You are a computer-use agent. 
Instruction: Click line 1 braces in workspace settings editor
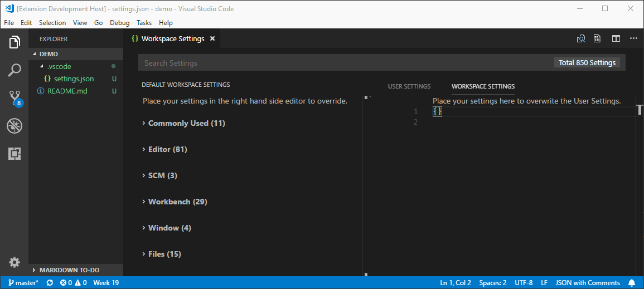click(437, 111)
